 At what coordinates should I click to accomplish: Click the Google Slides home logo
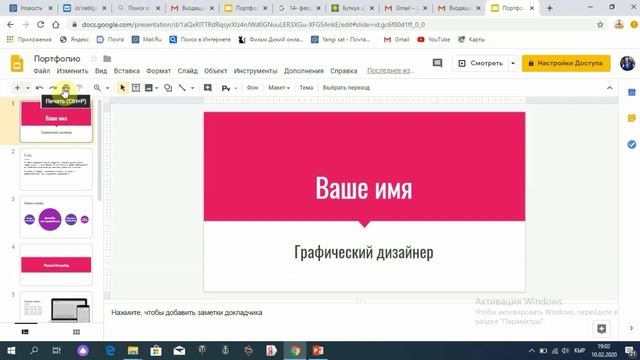pos(17,64)
